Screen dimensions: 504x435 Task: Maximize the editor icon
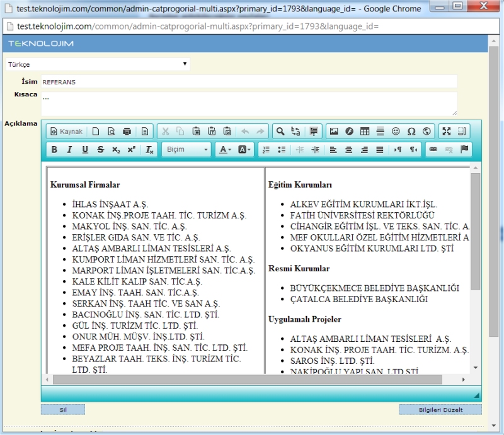[x=447, y=132]
